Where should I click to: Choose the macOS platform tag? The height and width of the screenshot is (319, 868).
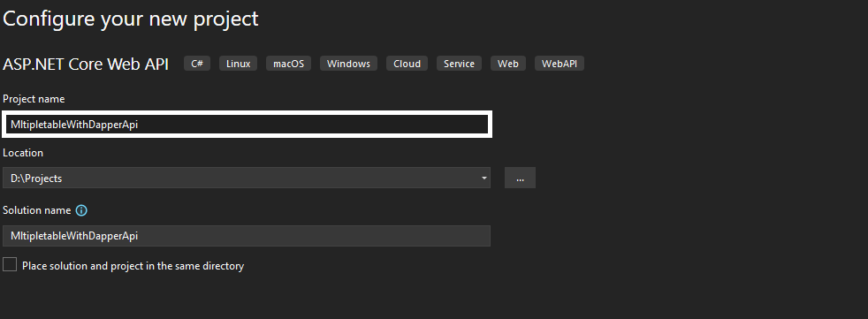click(x=288, y=64)
